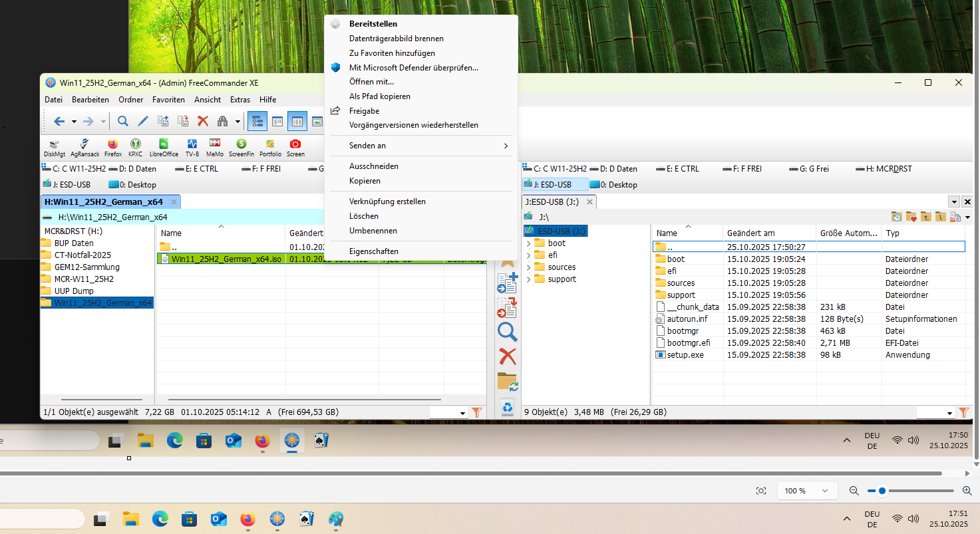Click the filter funnel in the right status bar

(964, 413)
